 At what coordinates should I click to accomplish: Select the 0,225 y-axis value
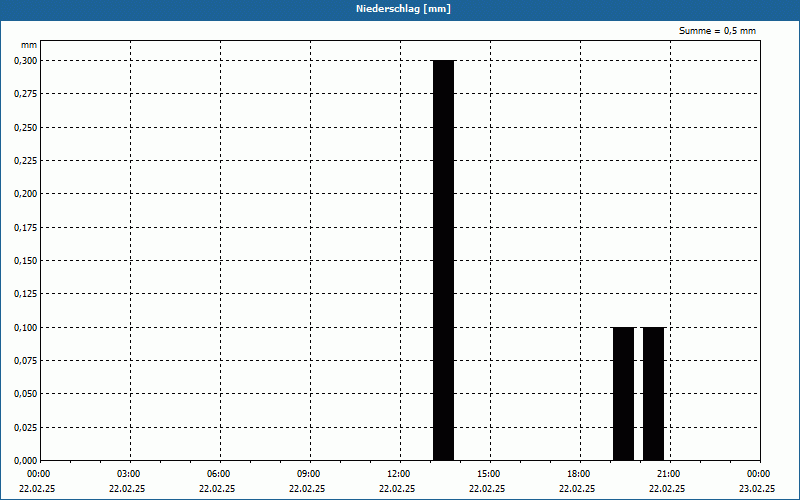[x=26, y=161]
